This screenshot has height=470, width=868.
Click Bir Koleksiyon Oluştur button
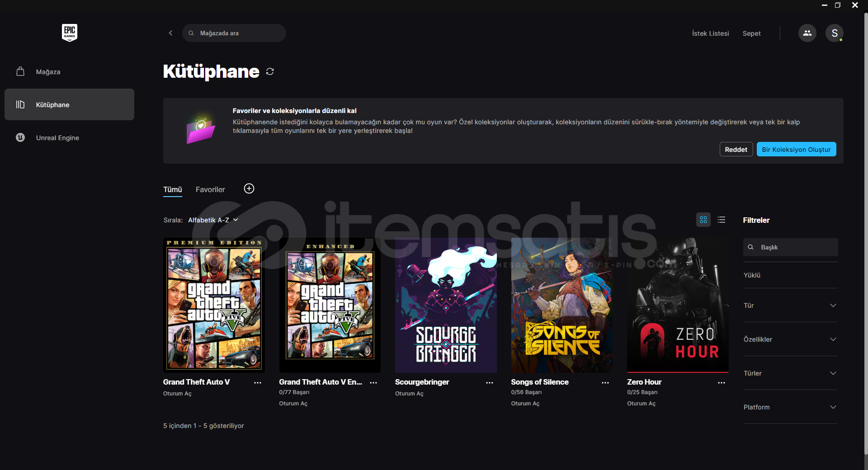click(x=796, y=150)
